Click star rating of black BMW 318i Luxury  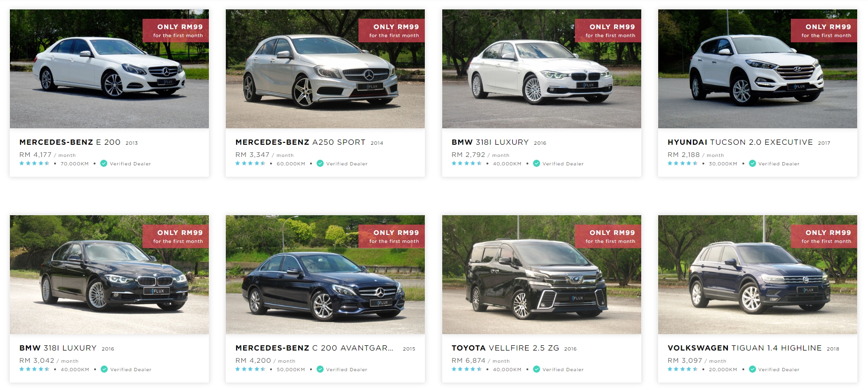[34, 369]
